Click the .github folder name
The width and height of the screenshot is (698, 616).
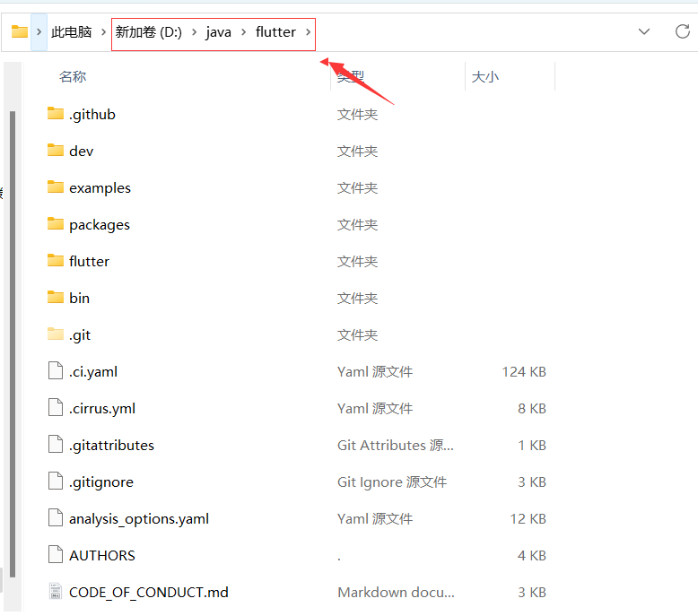click(x=92, y=114)
